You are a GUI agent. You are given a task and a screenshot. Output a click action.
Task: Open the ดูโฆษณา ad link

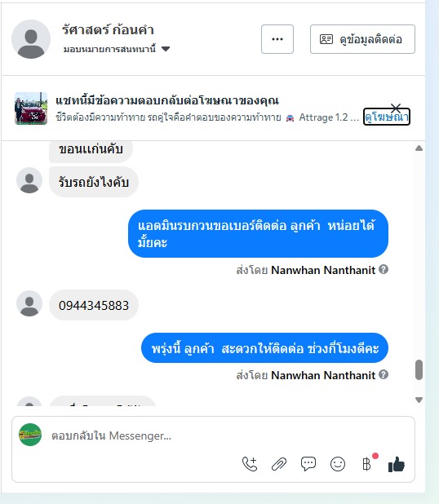coord(387,117)
